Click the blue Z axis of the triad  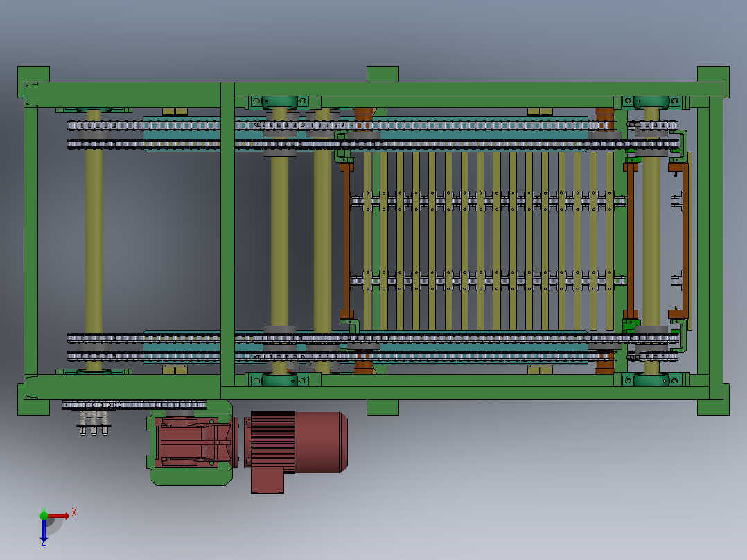tap(44, 530)
